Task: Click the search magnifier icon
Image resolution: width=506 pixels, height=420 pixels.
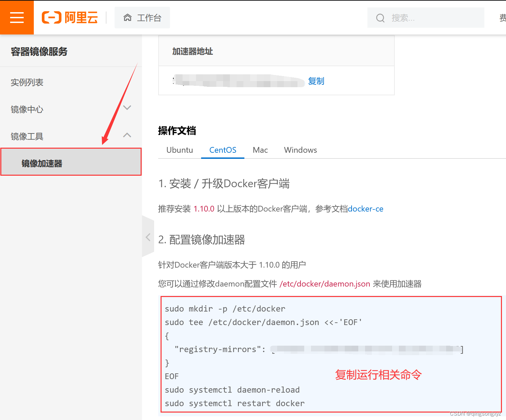Action: pyautogui.click(x=380, y=18)
